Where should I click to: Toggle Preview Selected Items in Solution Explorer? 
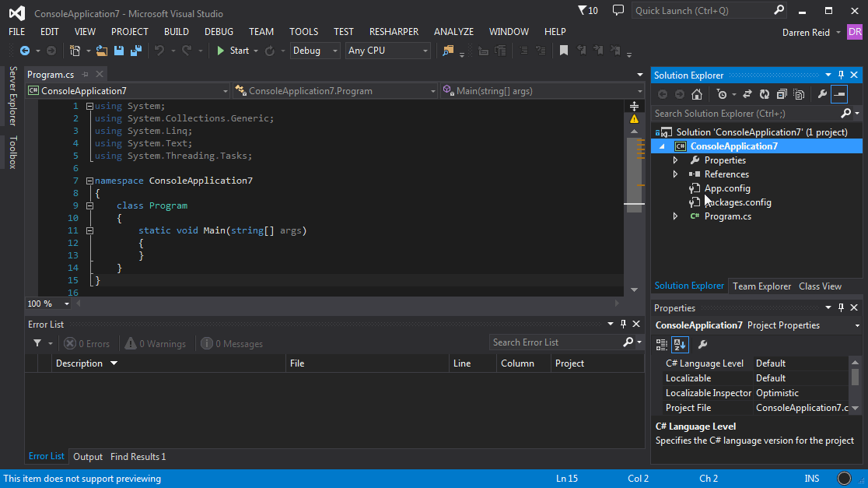coord(841,93)
